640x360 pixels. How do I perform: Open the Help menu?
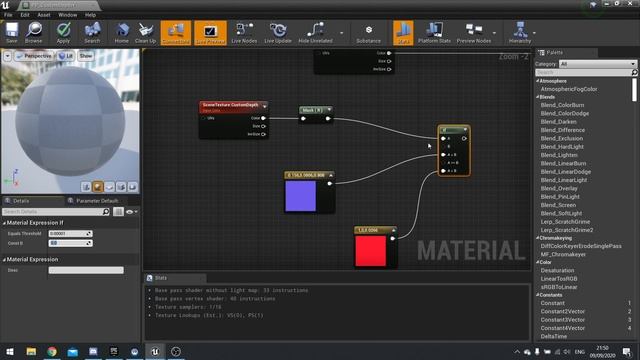pos(90,15)
